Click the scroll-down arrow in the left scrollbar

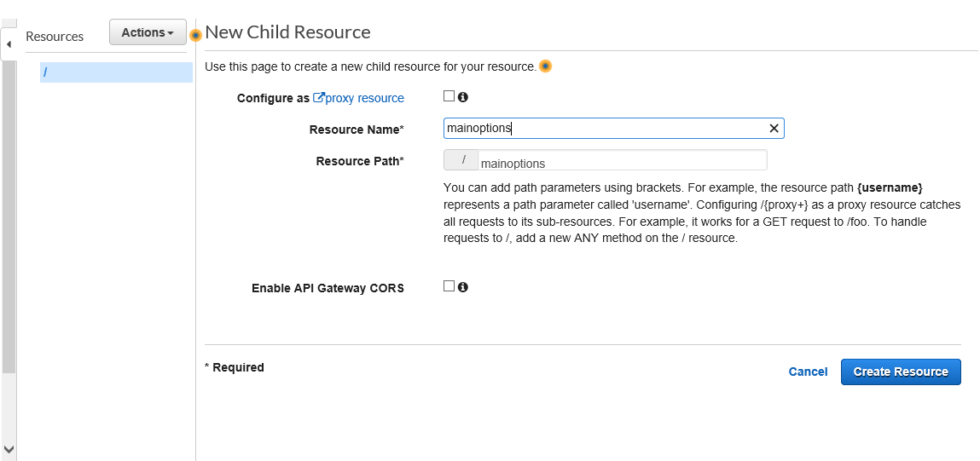click(9, 449)
